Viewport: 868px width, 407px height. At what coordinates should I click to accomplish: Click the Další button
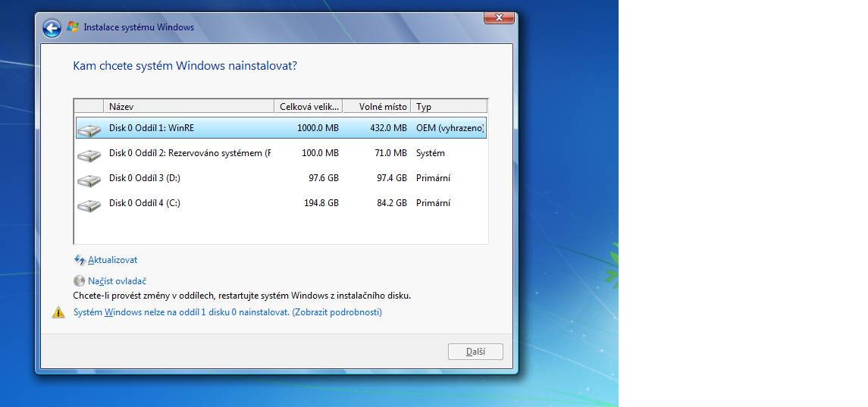pyautogui.click(x=475, y=352)
